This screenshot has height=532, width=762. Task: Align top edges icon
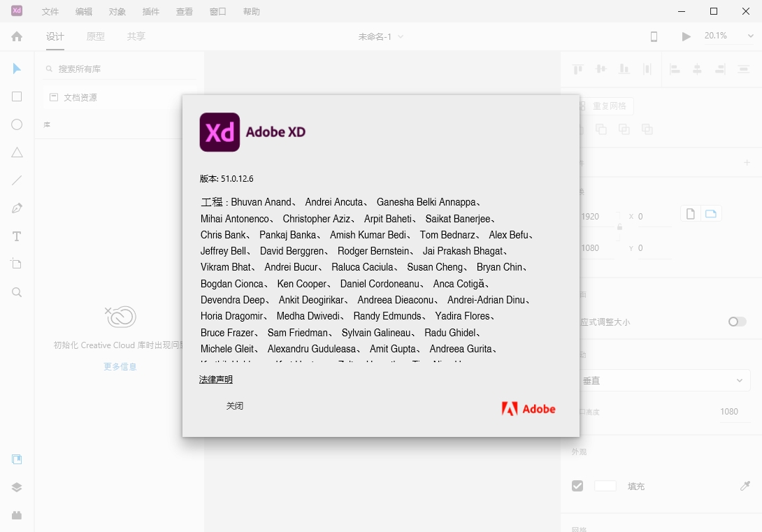(x=578, y=69)
